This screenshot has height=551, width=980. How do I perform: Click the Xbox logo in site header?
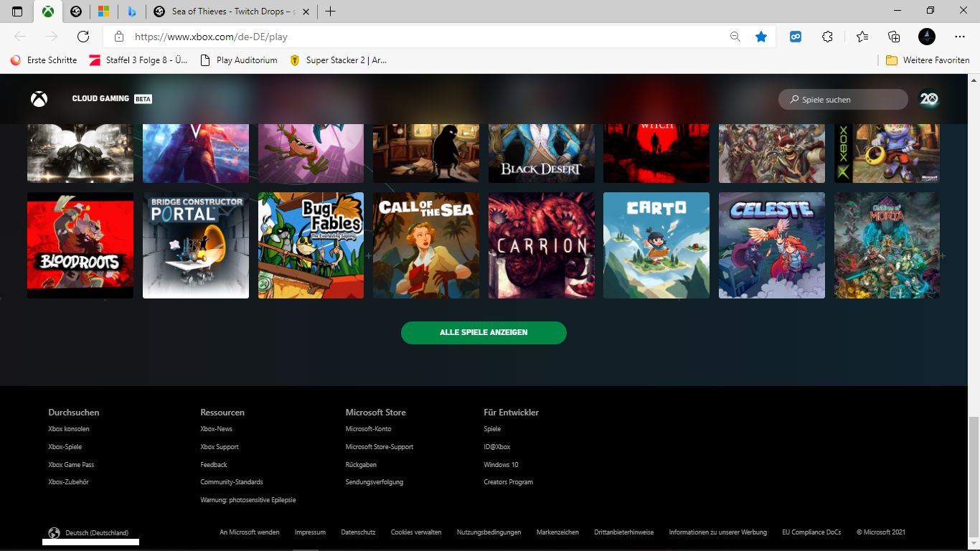[39, 99]
